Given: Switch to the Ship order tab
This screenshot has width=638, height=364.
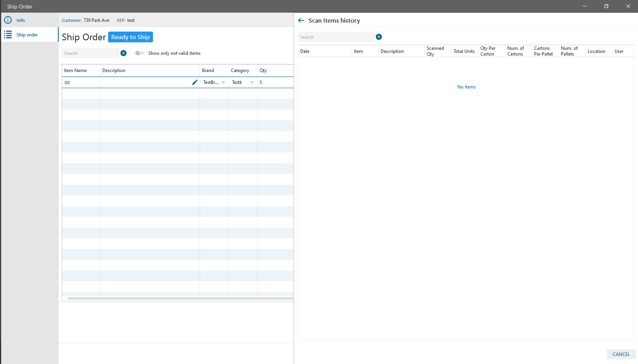Looking at the screenshot, I should pos(27,35).
